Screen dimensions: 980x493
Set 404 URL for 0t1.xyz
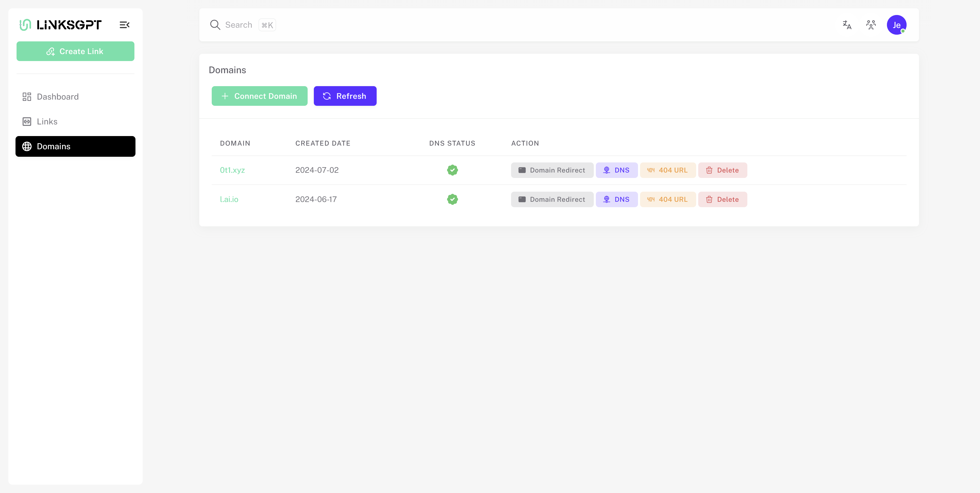(x=667, y=170)
